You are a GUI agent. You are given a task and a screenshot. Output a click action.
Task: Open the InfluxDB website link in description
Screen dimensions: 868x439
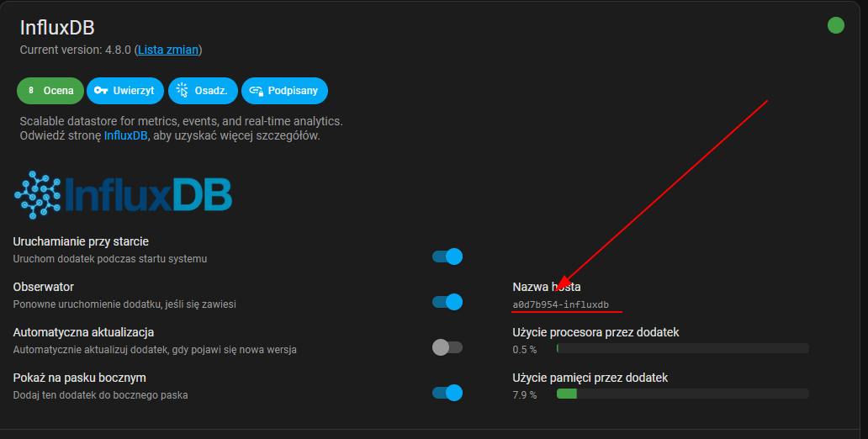(125, 135)
